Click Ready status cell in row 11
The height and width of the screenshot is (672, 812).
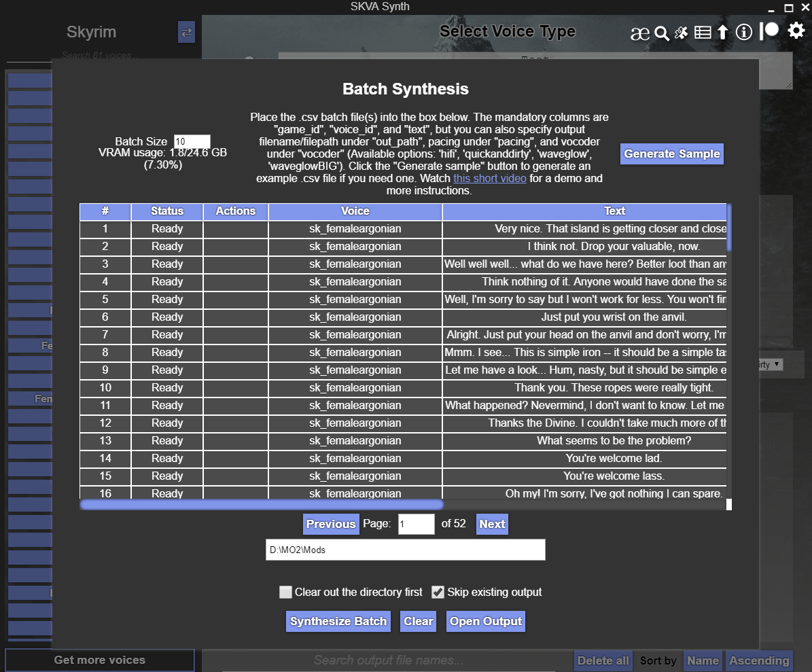pos(167,406)
